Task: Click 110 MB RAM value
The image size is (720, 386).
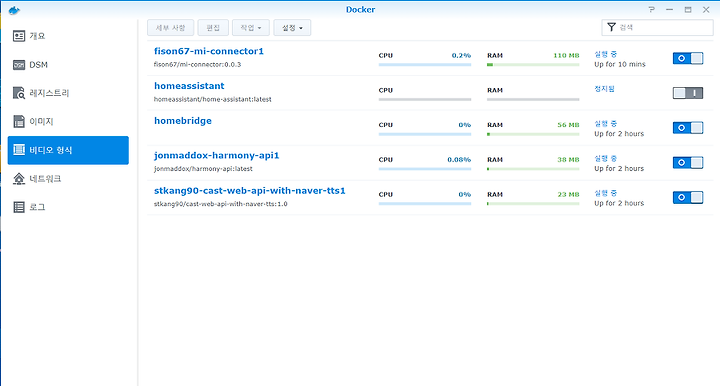Action: [x=566, y=56]
